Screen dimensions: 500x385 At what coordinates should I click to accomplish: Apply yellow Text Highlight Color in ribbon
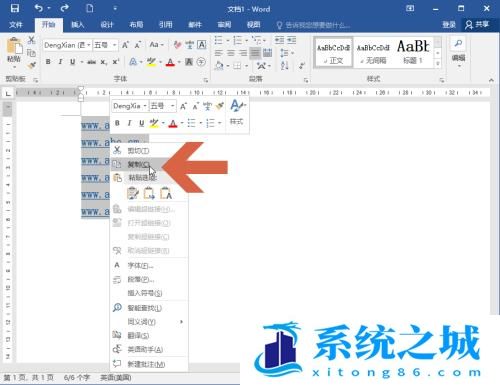151,62
